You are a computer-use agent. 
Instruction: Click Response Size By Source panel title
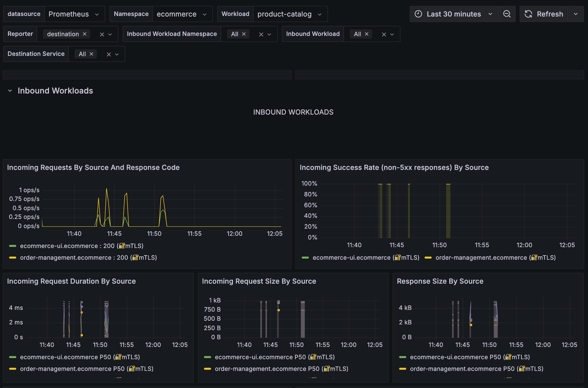tap(440, 281)
